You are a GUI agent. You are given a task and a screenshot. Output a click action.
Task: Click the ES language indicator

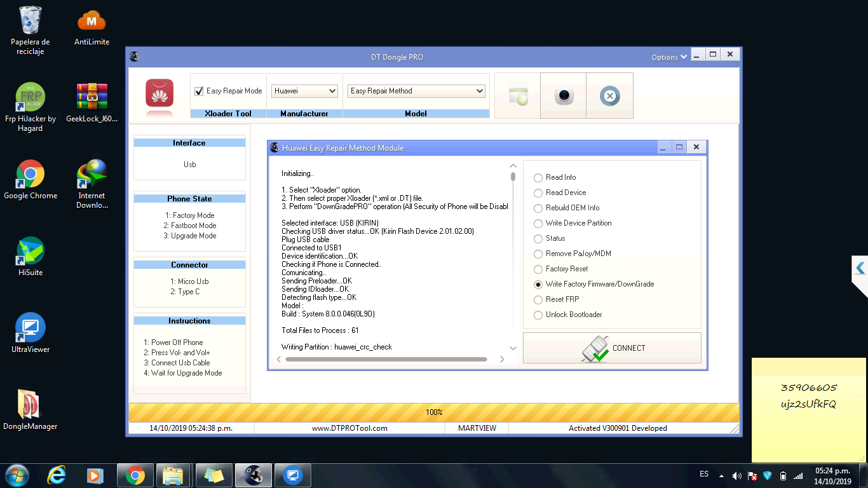point(704,474)
